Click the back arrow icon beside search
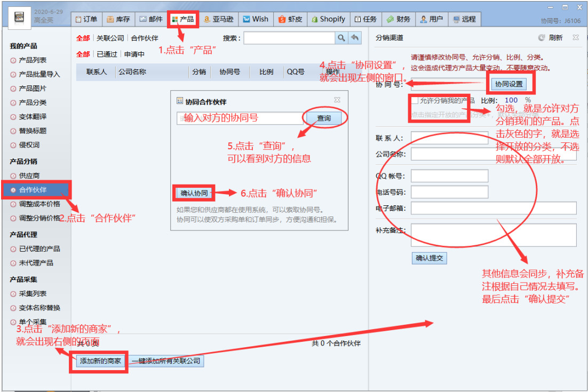The height and width of the screenshot is (392, 588). pos(355,38)
